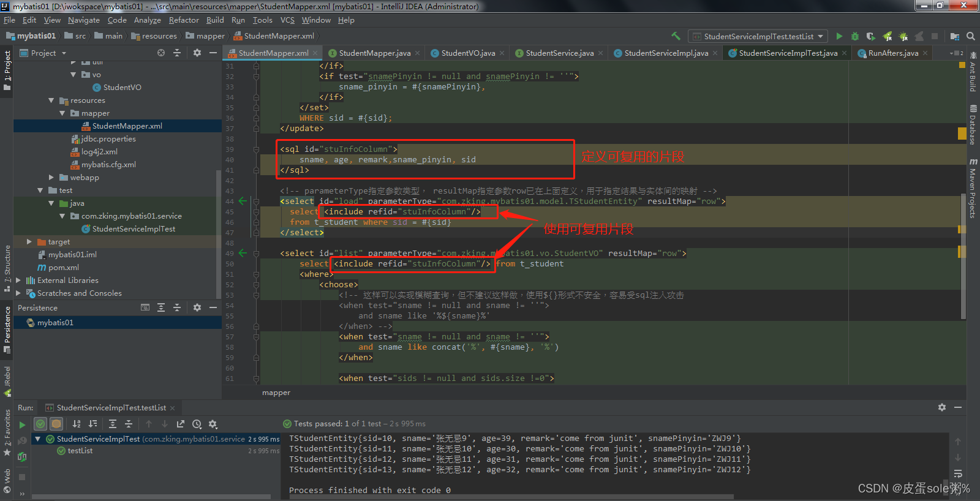Rerun tests in the Run panel
The height and width of the screenshot is (501, 980).
click(x=22, y=424)
